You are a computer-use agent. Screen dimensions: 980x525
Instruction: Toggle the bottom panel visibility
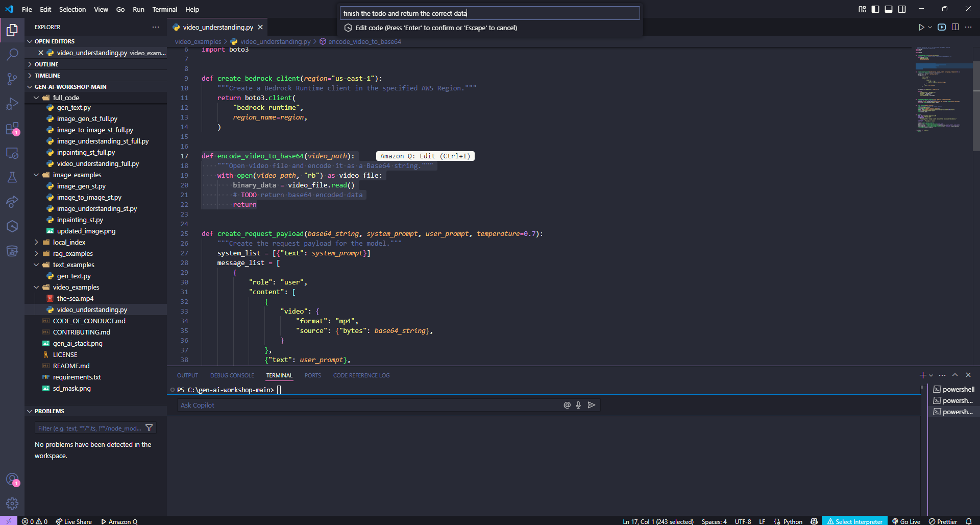pyautogui.click(x=889, y=9)
